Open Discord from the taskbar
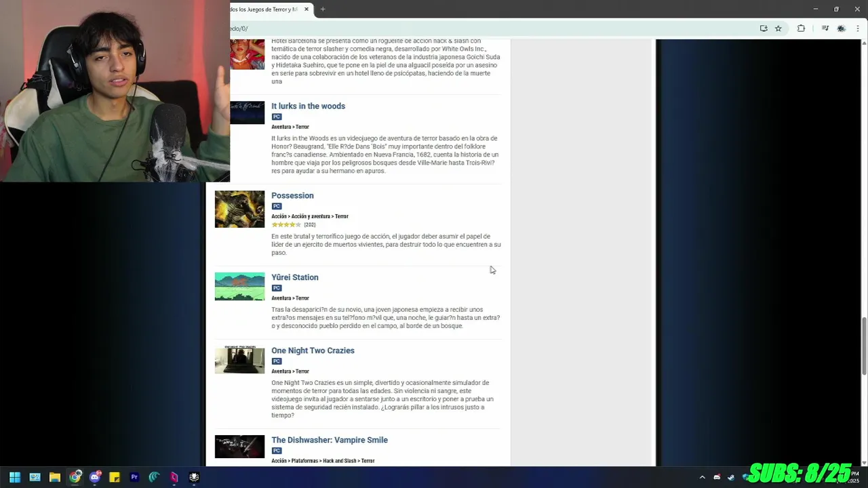This screenshot has width=868, height=488. [95, 477]
